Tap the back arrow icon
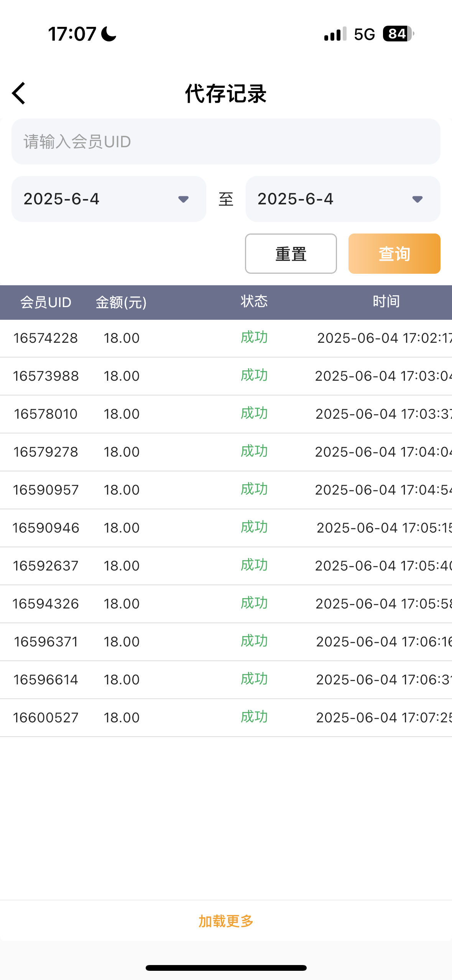Image resolution: width=452 pixels, height=980 pixels. point(19,93)
